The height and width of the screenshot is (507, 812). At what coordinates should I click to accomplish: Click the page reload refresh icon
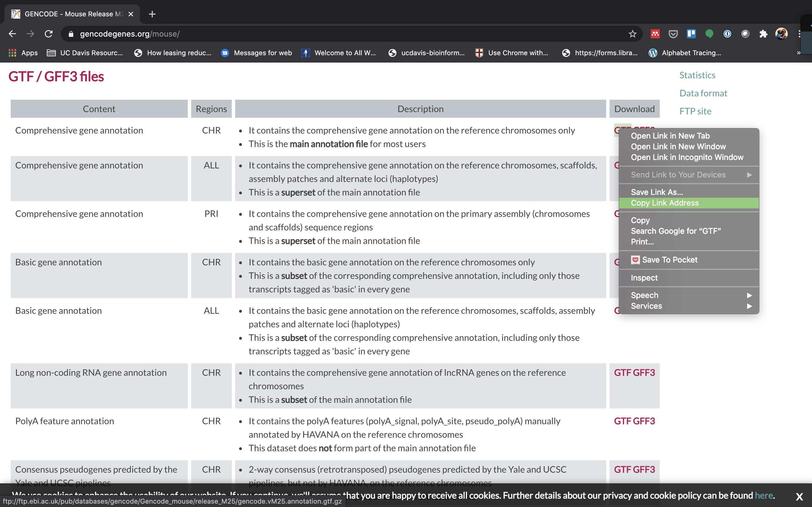pyautogui.click(x=49, y=33)
